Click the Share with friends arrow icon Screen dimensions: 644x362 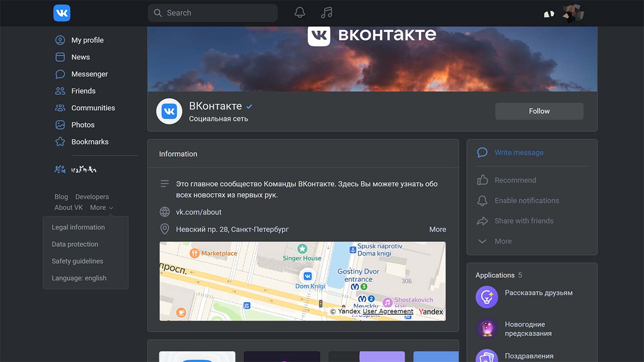(x=482, y=221)
